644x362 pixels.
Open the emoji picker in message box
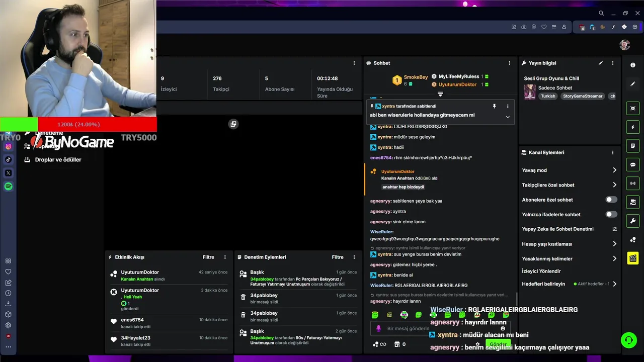(x=502, y=328)
